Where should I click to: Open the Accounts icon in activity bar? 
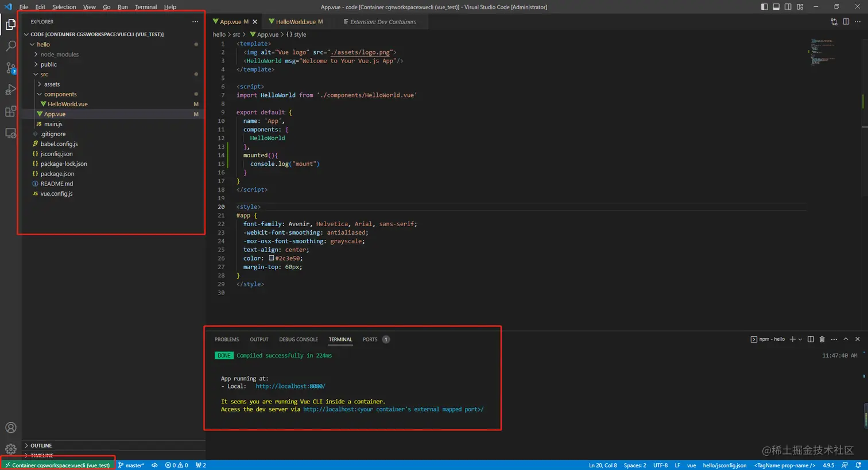coord(10,428)
